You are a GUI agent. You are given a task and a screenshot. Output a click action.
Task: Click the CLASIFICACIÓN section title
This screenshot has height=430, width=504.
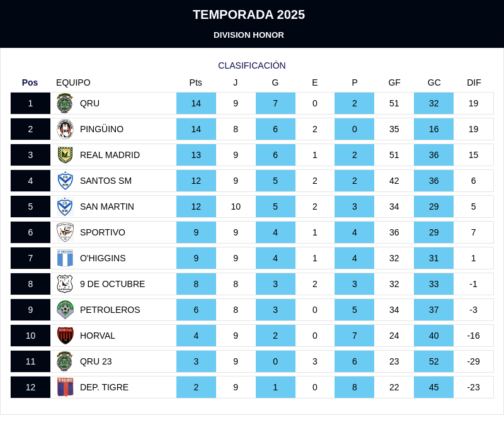tap(252, 65)
